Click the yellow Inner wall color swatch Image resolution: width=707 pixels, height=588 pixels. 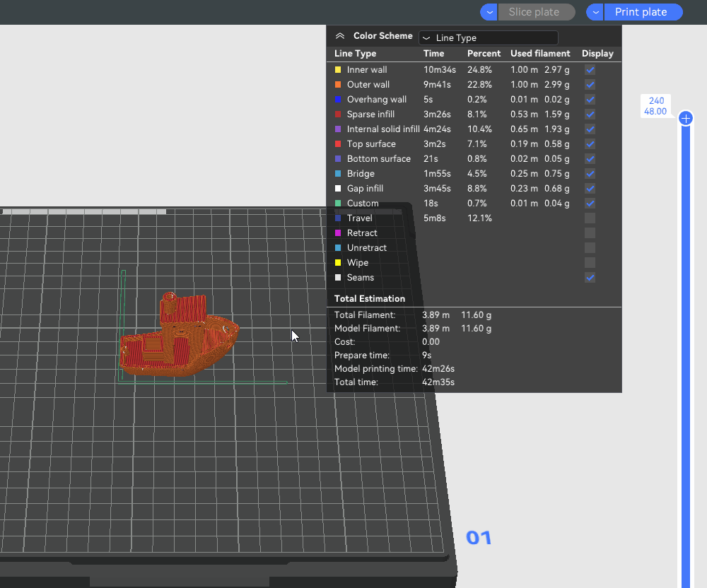338,70
